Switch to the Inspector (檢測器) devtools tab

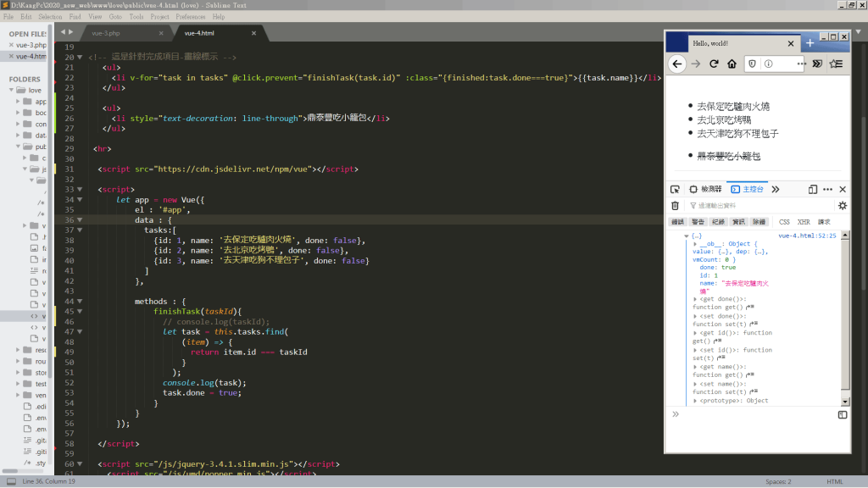[x=706, y=189]
